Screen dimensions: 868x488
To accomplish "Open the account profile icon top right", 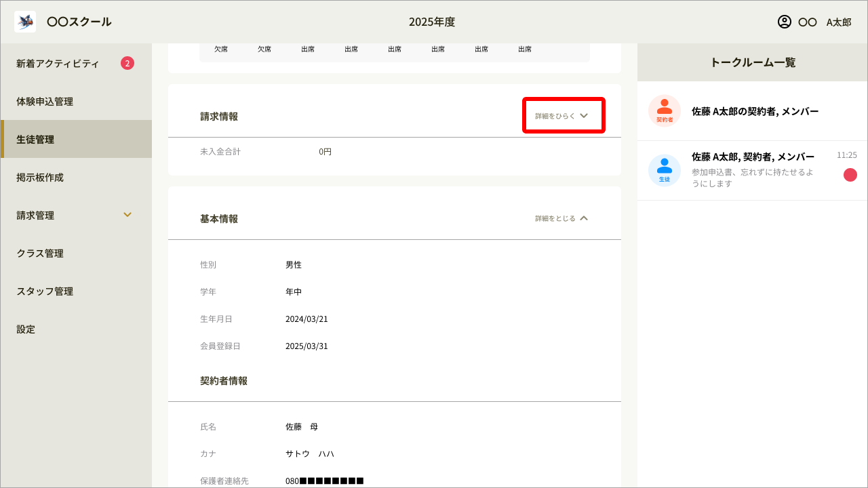I will click(783, 22).
